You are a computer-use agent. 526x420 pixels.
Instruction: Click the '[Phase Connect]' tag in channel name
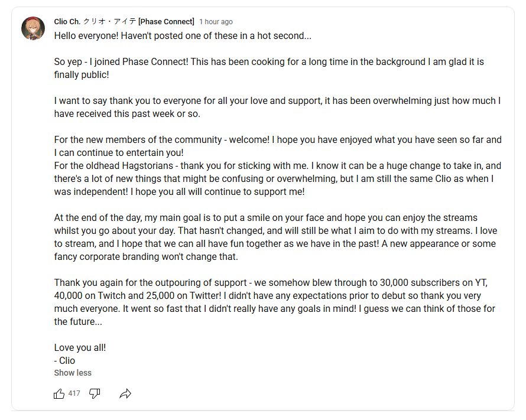pos(166,22)
